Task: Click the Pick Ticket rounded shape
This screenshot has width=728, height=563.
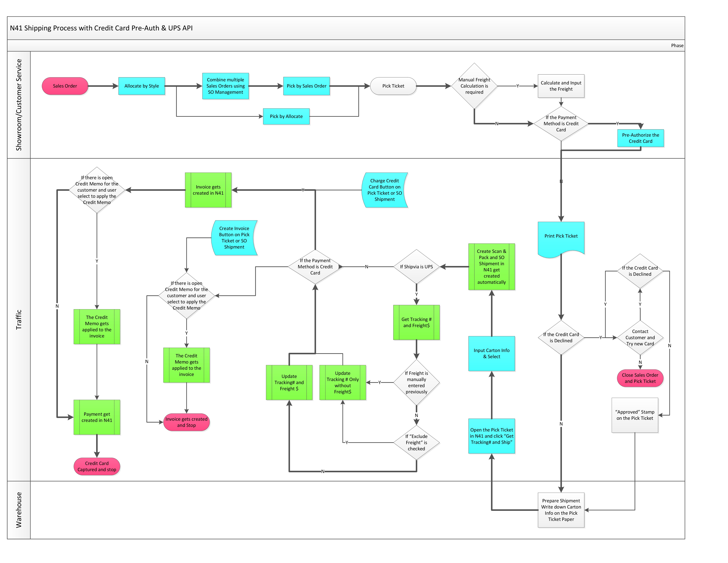Action: [x=393, y=86]
